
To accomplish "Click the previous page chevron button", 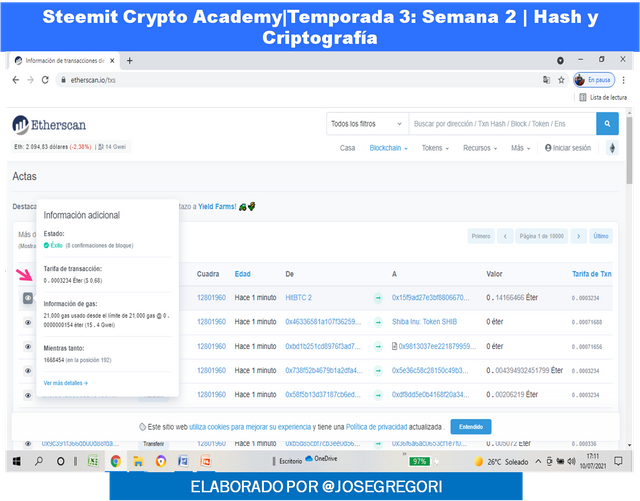I will 505,236.
